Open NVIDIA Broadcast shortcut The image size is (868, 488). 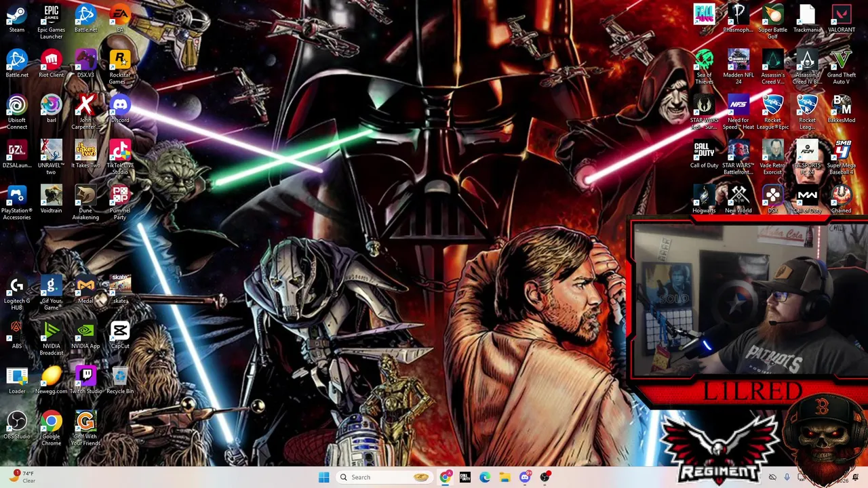pyautogui.click(x=52, y=338)
